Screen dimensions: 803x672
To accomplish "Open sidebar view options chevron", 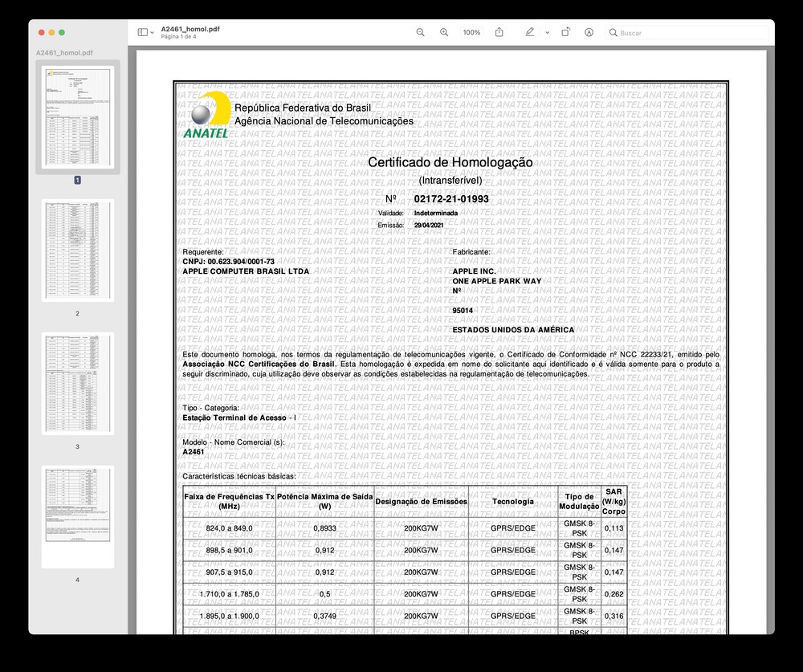I will [x=152, y=33].
